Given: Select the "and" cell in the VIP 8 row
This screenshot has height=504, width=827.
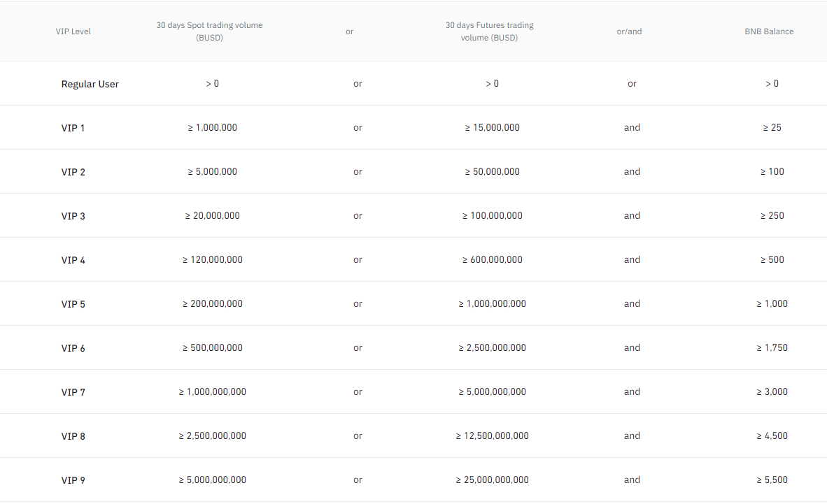Looking at the screenshot, I should coord(632,435).
